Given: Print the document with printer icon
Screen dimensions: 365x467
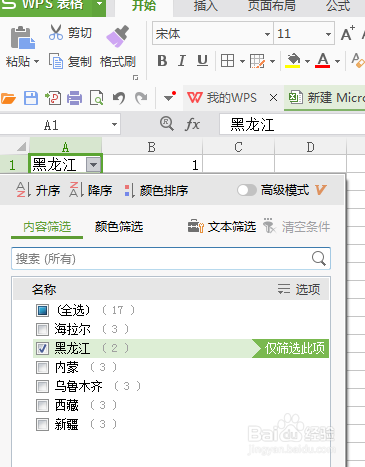Looking at the screenshot, I should (x=74, y=98).
